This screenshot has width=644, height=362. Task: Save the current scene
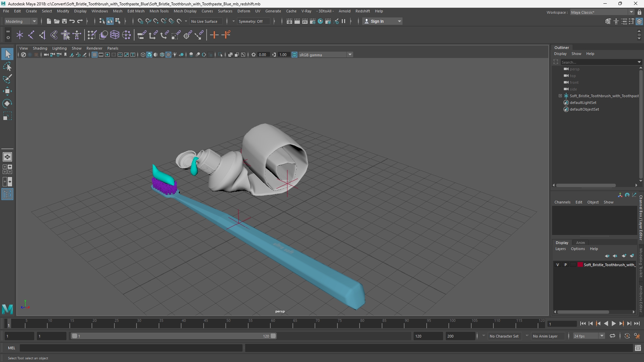pos(64,21)
